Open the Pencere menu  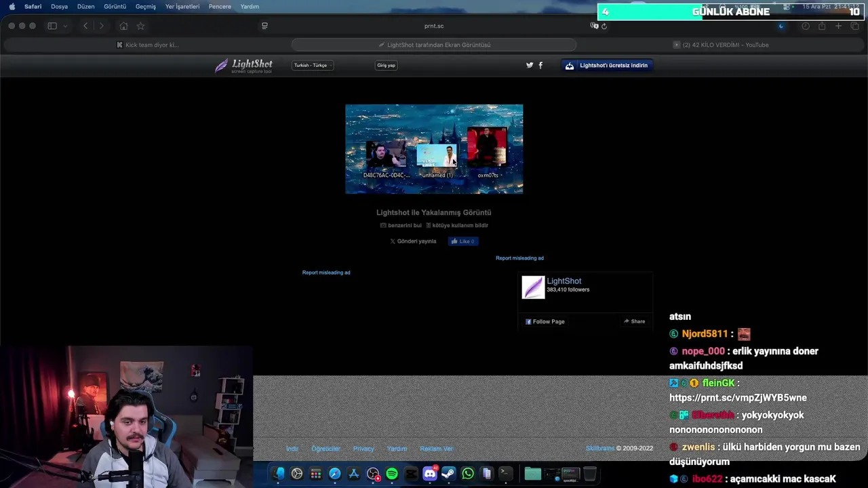coord(220,6)
